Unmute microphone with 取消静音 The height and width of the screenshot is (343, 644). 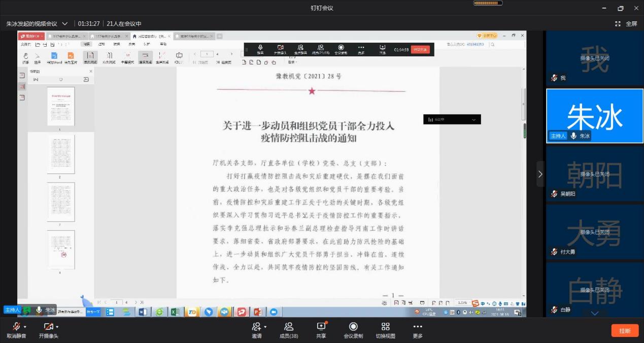tap(16, 326)
